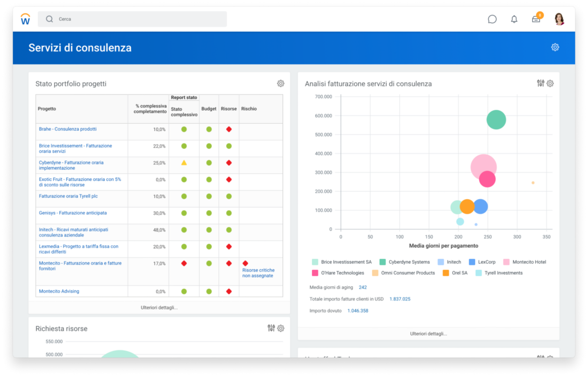Click the Rischio column header
The image size is (588, 377).
click(x=249, y=109)
